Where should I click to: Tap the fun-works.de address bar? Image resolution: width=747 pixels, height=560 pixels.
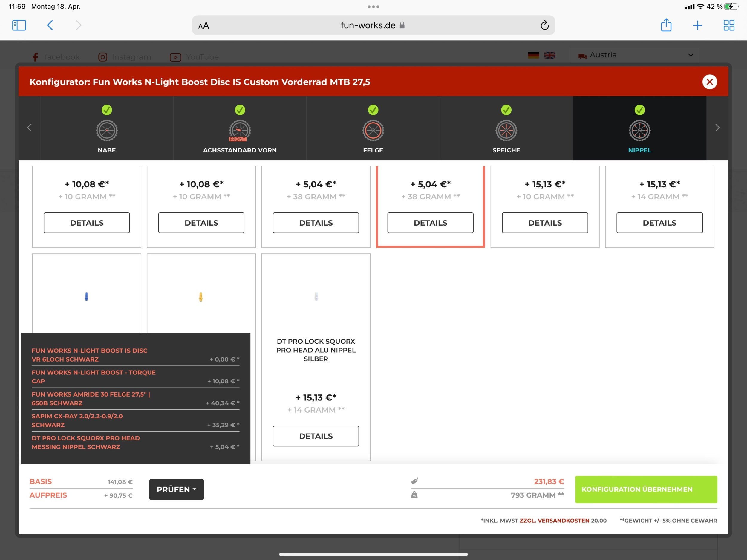(373, 25)
